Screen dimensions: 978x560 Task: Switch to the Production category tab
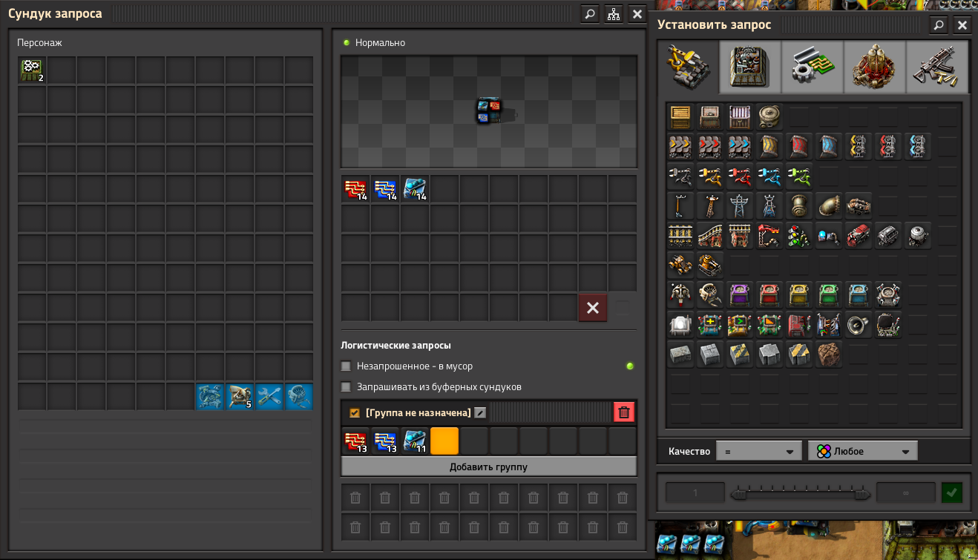750,67
